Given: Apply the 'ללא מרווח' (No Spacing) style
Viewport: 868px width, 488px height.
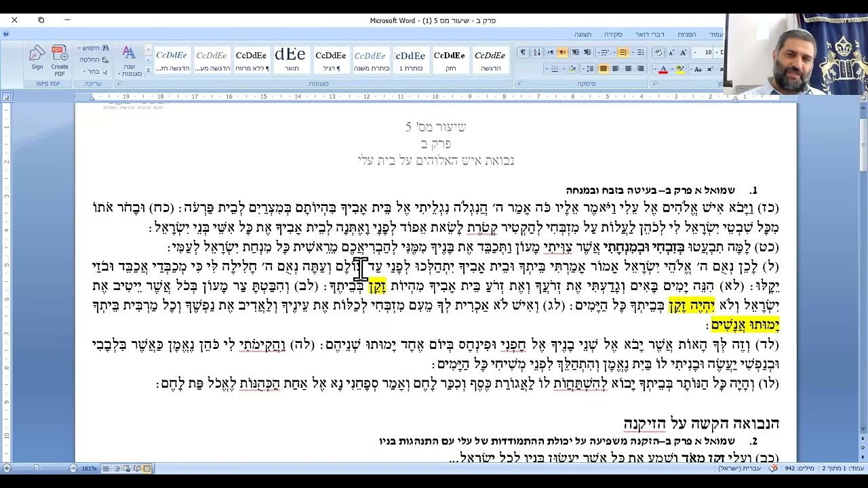Looking at the screenshot, I should pyautogui.click(x=251, y=60).
